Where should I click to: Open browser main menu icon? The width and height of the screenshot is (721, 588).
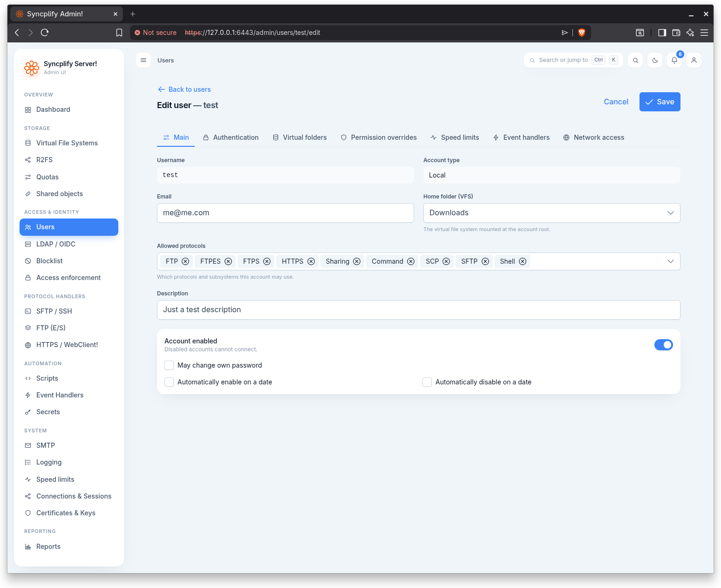pos(704,33)
